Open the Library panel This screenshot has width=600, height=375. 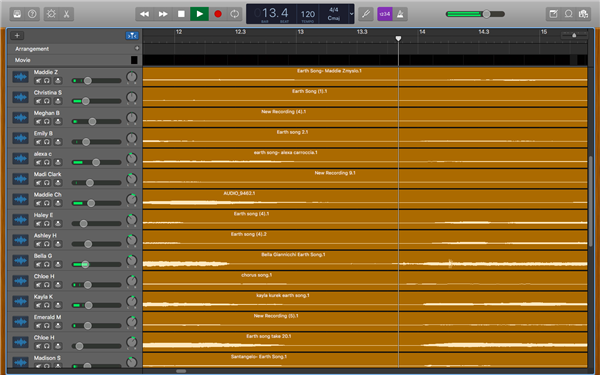17,14
